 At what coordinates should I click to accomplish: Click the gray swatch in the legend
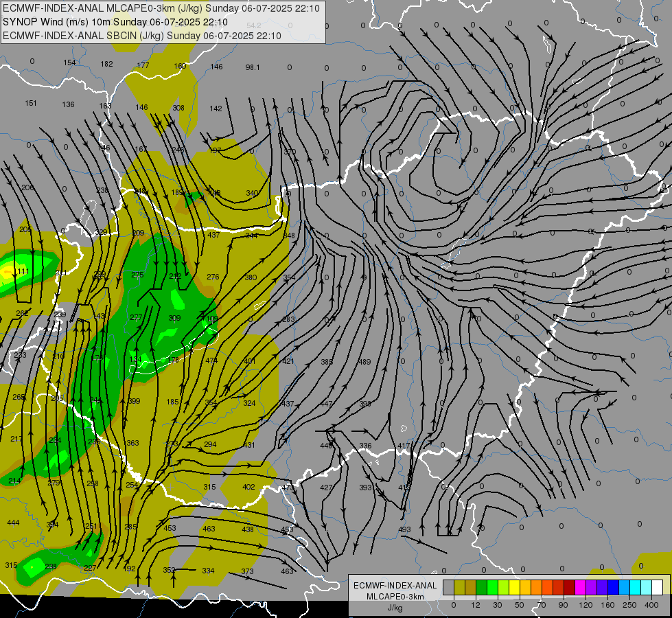(448, 587)
